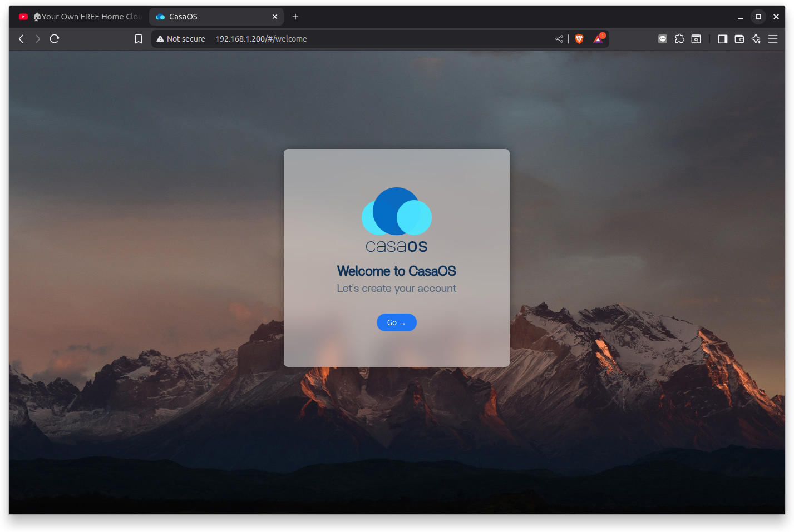Viewport: 794px width, 532px height.
Task: Toggle the browser sidebar panel
Action: click(x=723, y=39)
